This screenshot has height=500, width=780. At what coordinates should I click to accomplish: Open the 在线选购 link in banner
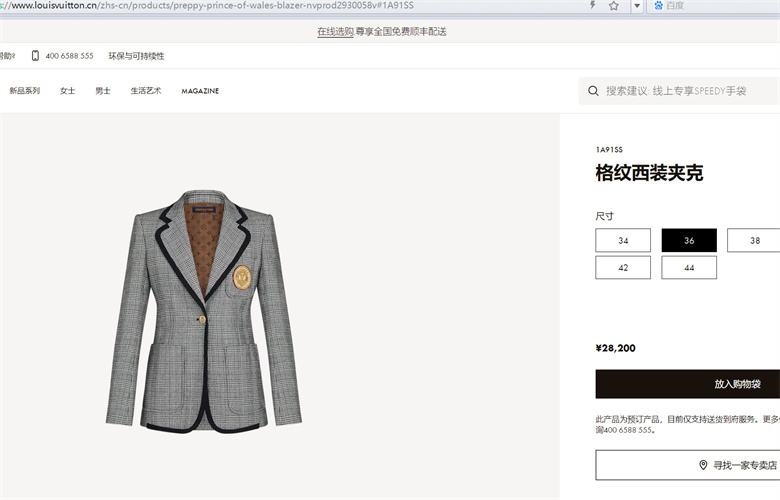335,32
